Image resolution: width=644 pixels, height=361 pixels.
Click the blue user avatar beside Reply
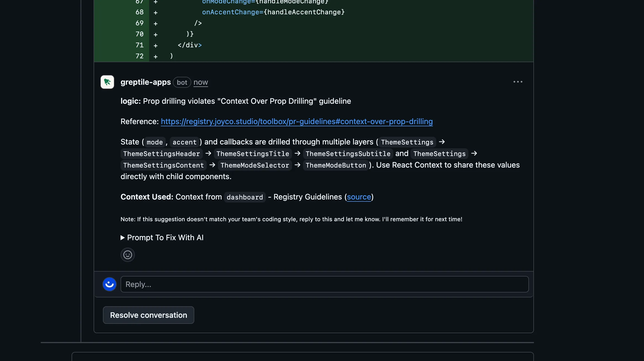tap(110, 284)
